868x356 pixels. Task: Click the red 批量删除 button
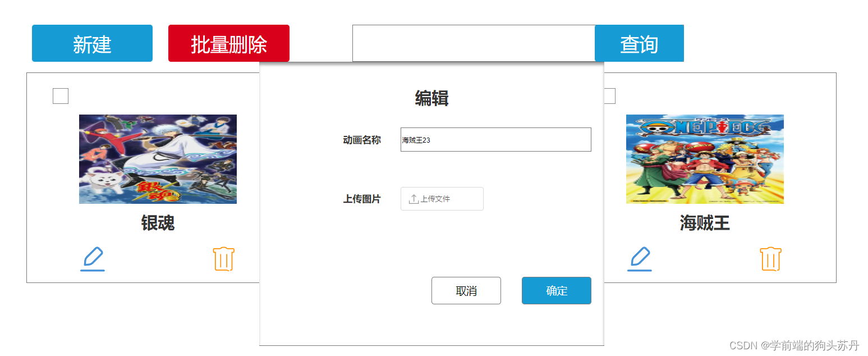tap(229, 43)
